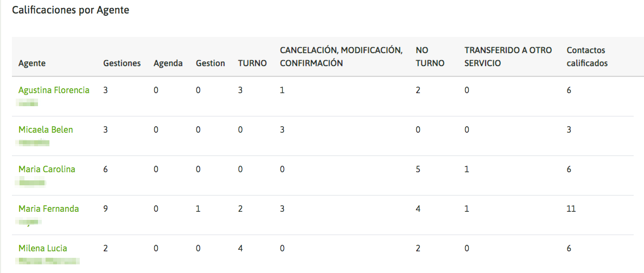Open Milena Lucia's agent page
This screenshot has height=273, width=644.
click(43, 249)
